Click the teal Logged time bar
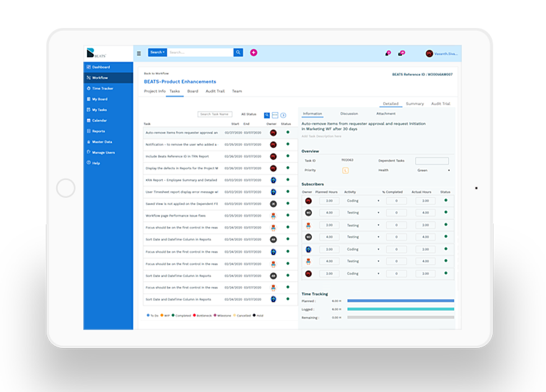This screenshot has height=392, width=546. pos(401,309)
